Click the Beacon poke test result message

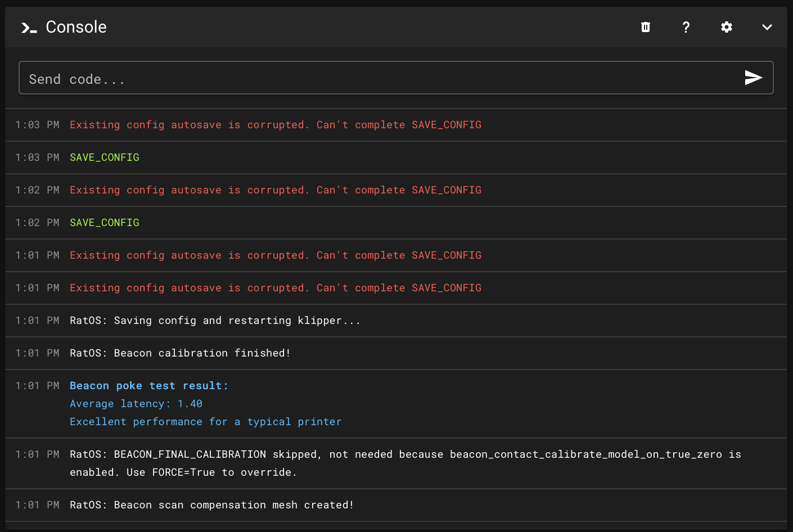(x=148, y=385)
